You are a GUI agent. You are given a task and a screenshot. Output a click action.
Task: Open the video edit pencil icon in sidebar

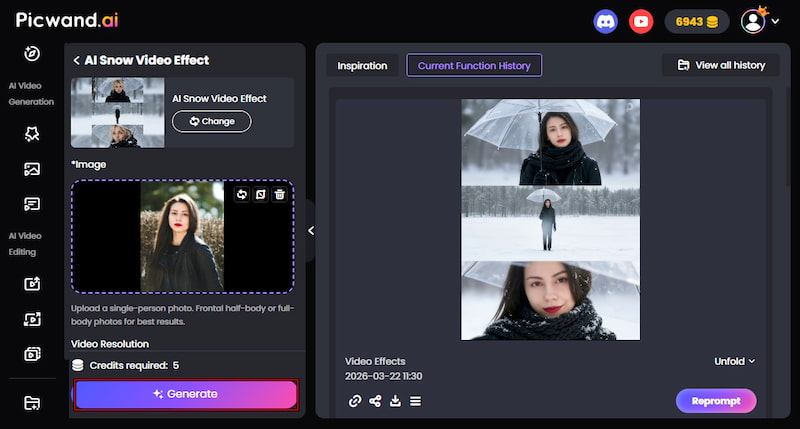click(32, 284)
